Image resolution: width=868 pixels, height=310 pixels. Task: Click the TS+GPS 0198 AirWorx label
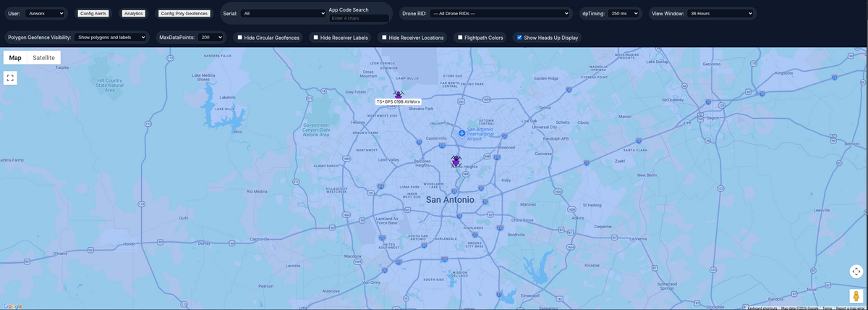[x=398, y=102]
